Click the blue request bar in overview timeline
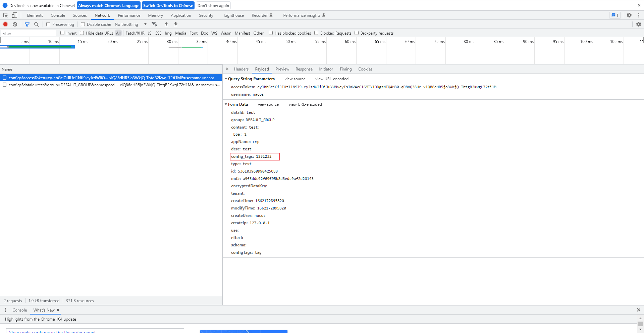 [38, 47]
